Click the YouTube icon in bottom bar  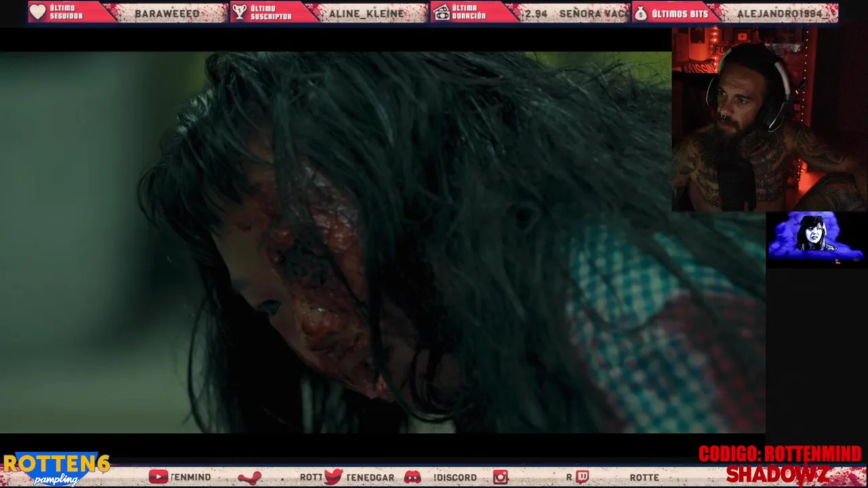[158, 477]
